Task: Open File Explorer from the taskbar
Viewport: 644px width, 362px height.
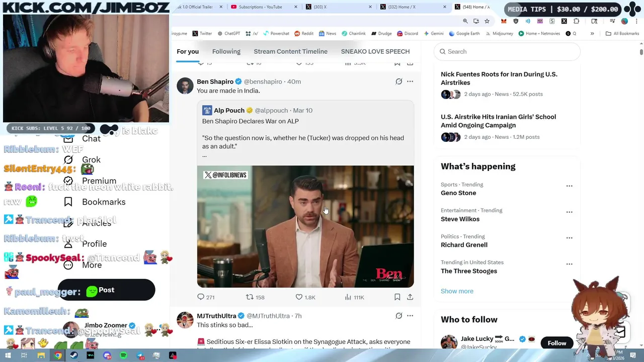Action: 41,355
